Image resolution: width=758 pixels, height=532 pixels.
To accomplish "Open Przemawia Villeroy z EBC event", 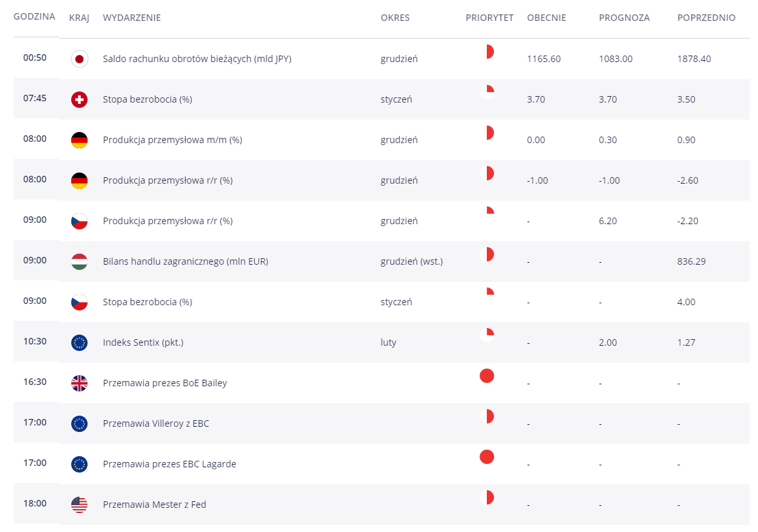I will click(x=156, y=424).
